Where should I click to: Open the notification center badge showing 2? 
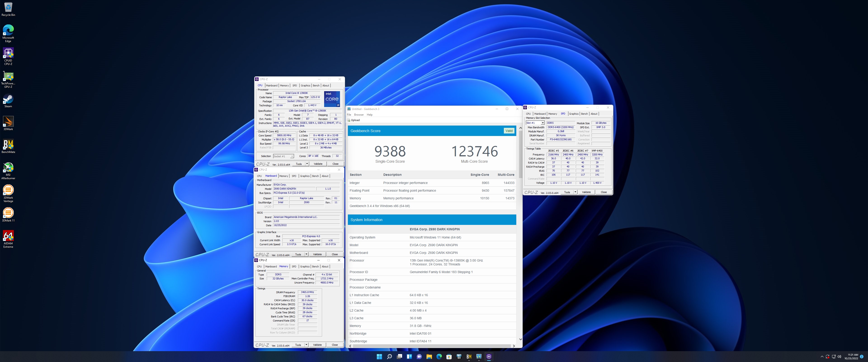click(861, 357)
